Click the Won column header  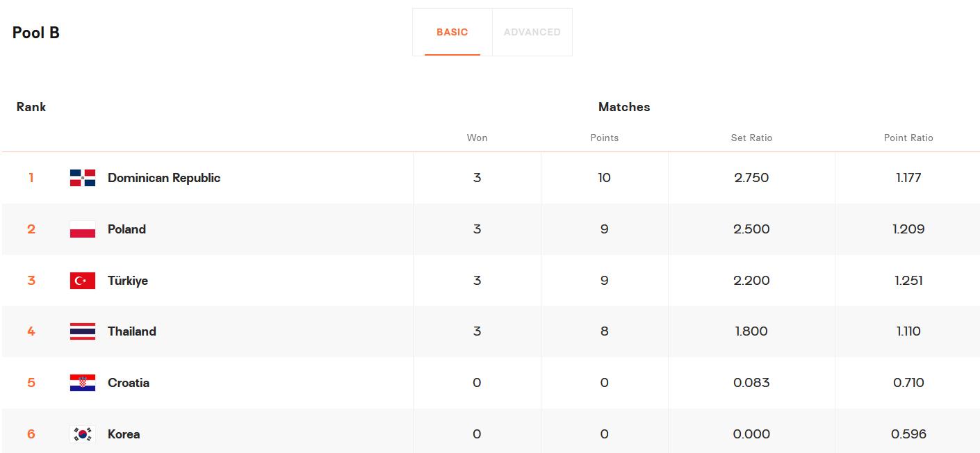coord(477,138)
